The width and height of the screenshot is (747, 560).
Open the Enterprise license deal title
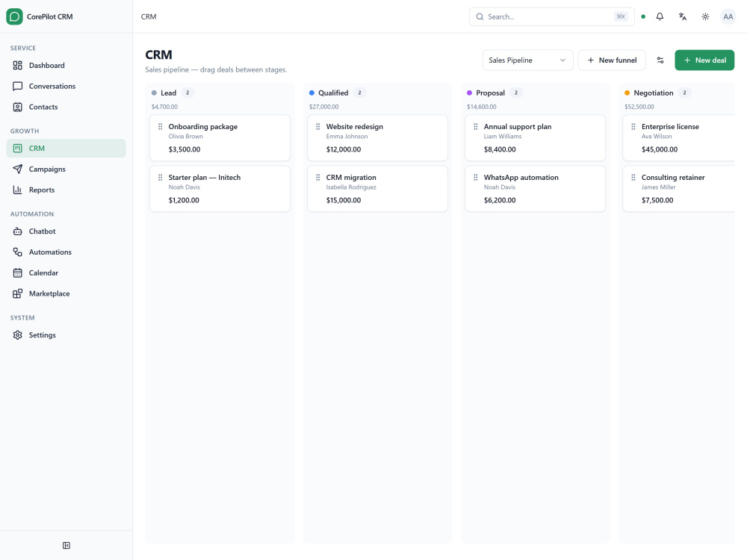click(x=670, y=127)
